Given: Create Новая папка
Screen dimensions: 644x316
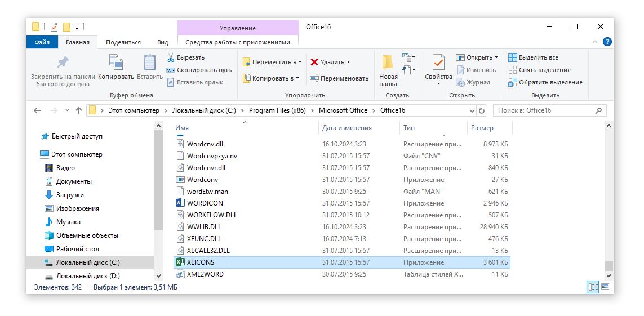Looking at the screenshot, I should click(388, 70).
